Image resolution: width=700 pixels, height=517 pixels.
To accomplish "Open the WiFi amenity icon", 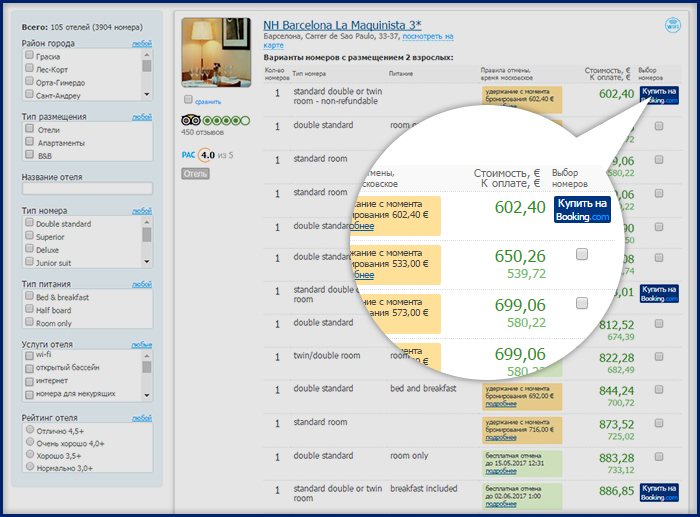I will tap(673, 25).
